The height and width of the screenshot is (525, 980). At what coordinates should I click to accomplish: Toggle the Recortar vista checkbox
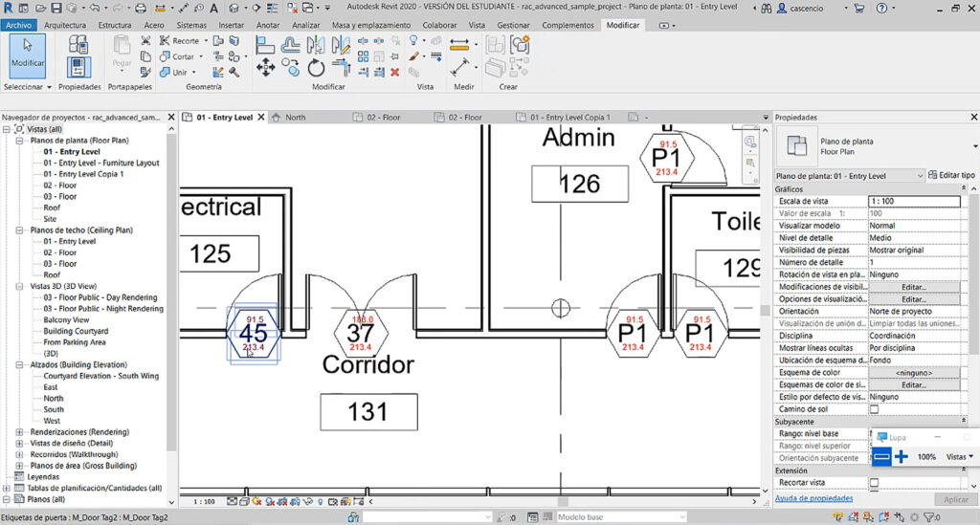click(x=875, y=483)
